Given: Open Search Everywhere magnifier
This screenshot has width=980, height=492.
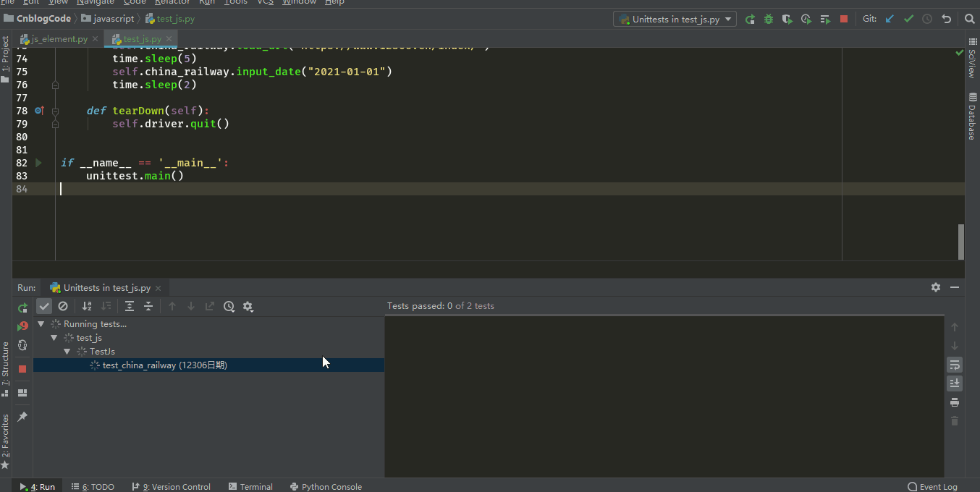Looking at the screenshot, I should point(969,20).
